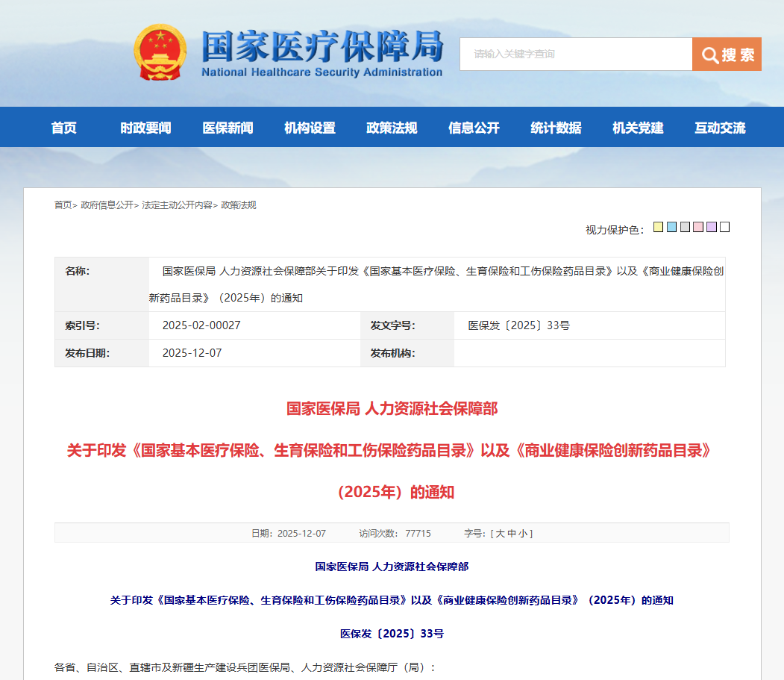Select the blue eye-protection color
Image resolution: width=784 pixels, height=680 pixels.
(671, 227)
